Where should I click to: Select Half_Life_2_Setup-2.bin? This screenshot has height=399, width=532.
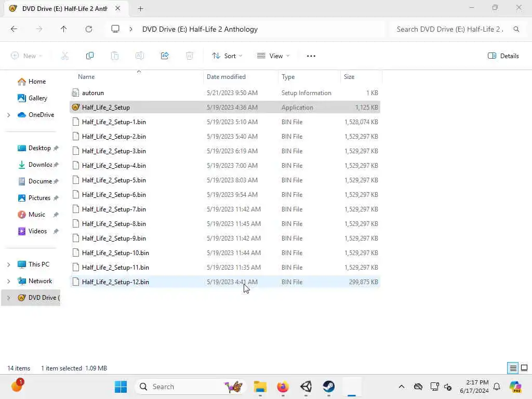tap(225, 137)
